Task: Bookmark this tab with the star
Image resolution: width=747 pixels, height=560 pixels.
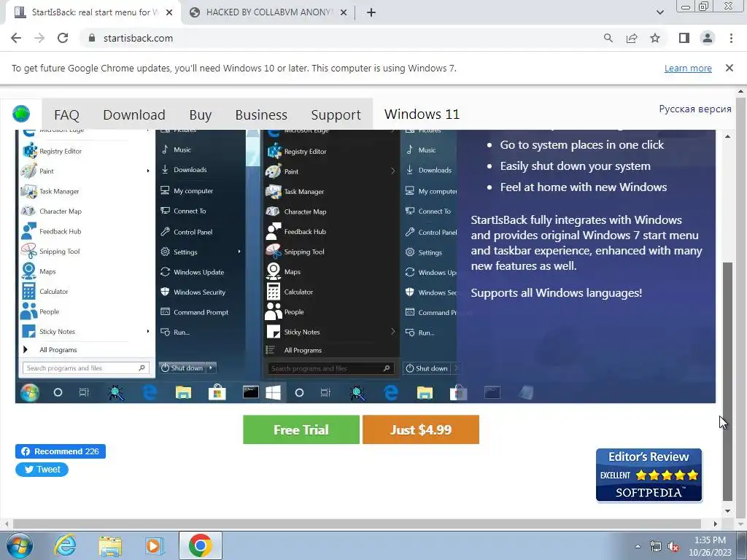Action: [655, 38]
